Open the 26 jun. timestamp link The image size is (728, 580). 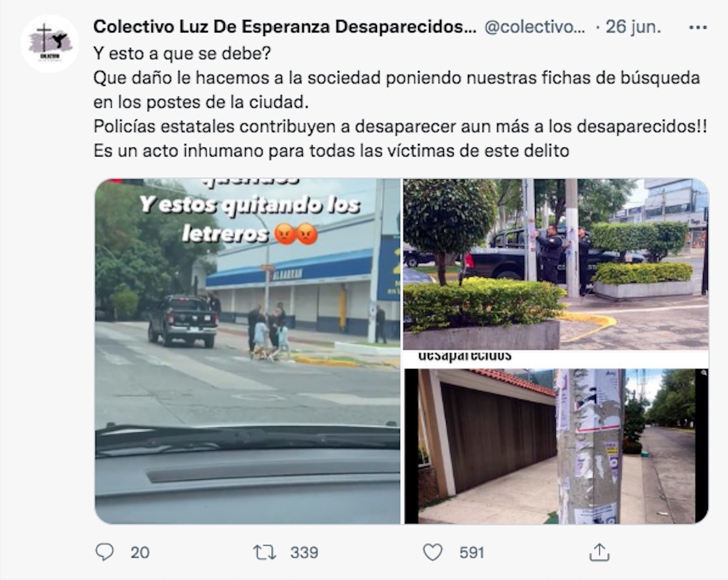click(x=633, y=27)
